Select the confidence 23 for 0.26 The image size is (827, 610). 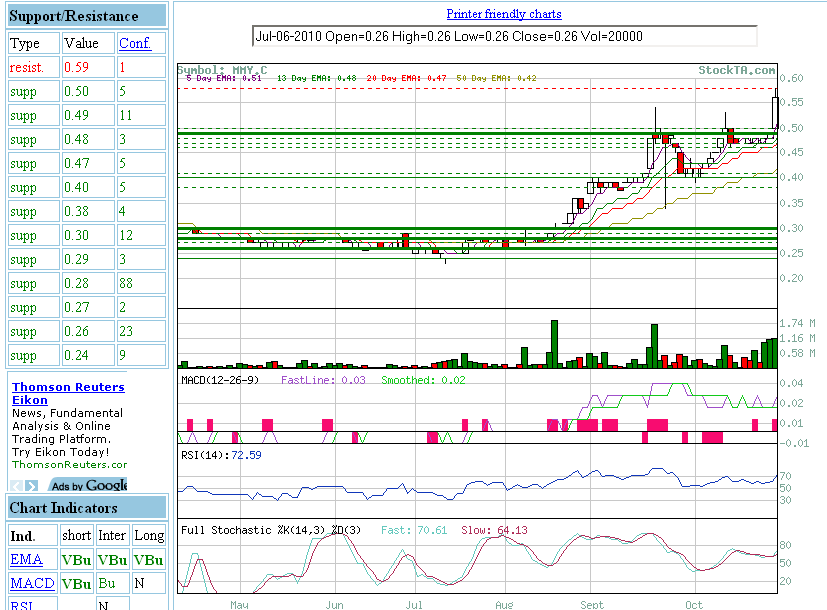tap(141, 331)
